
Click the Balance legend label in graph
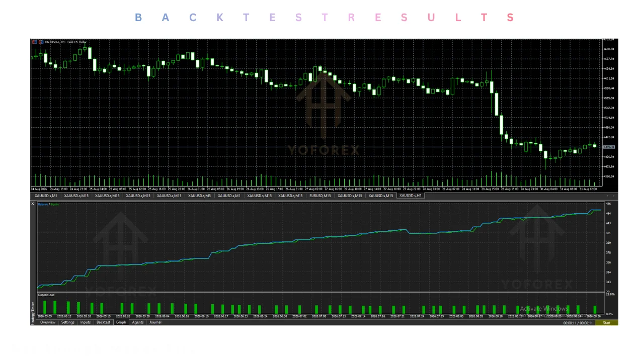point(43,204)
